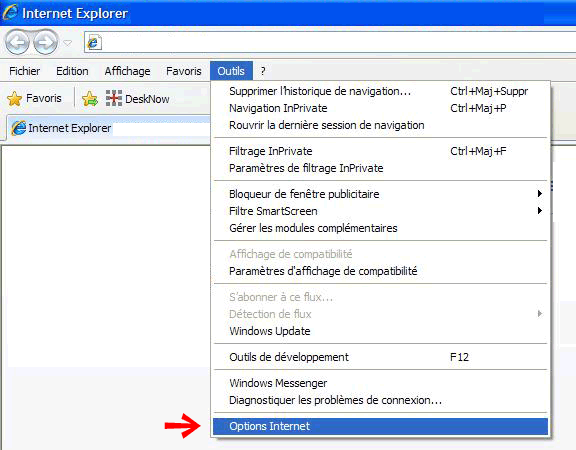This screenshot has width=576, height=450.
Task: Click the Back navigation arrow button
Action: tap(17, 42)
